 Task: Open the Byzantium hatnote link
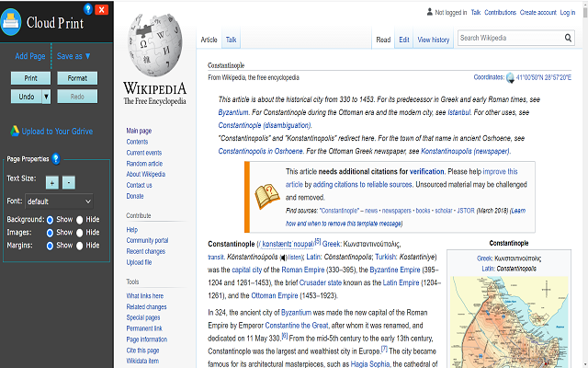click(x=233, y=112)
